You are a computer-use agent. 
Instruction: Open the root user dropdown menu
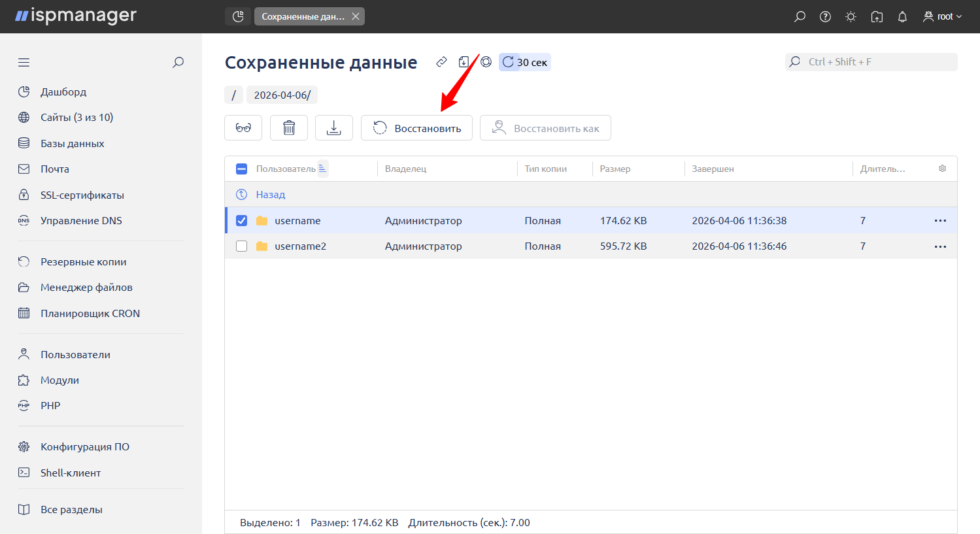click(x=943, y=17)
